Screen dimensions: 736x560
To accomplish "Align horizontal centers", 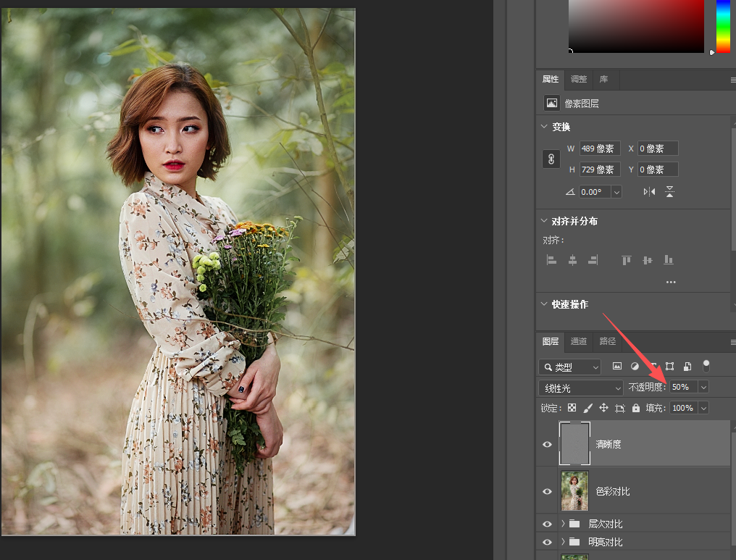I will [x=572, y=259].
